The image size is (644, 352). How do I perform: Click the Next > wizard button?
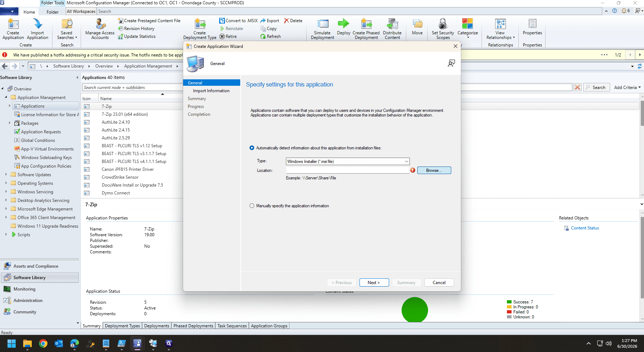374,283
